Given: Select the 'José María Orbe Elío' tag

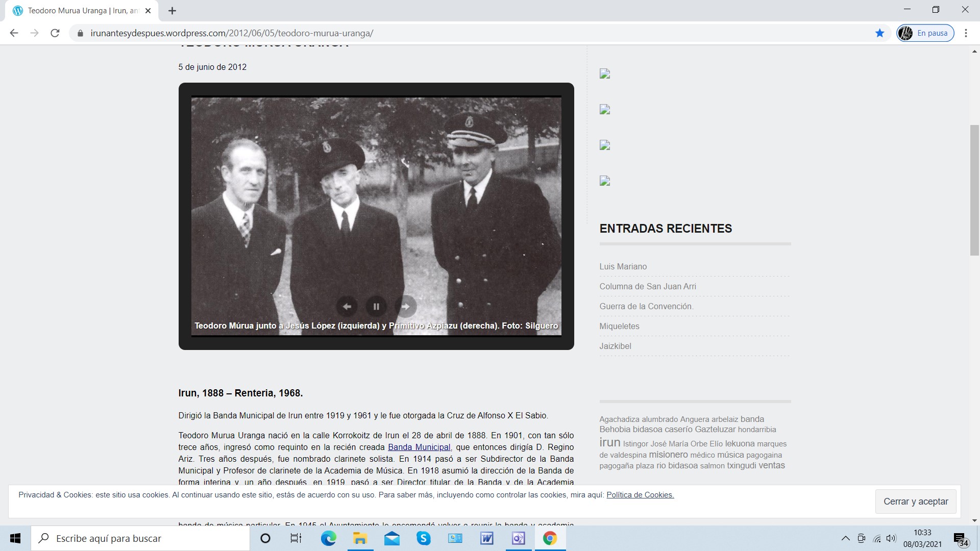Looking at the screenshot, I should coord(687,444).
